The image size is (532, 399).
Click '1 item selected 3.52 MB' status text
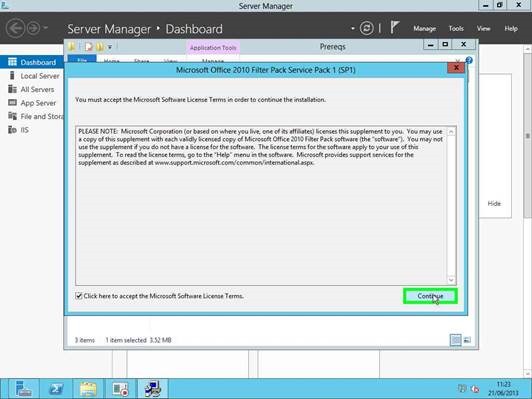coord(138,340)
